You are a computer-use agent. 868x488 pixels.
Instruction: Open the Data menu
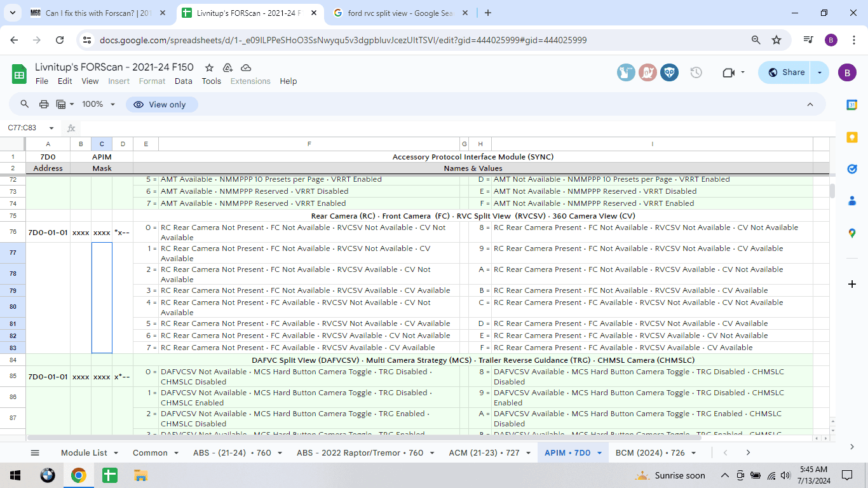(x=184, y=81)
